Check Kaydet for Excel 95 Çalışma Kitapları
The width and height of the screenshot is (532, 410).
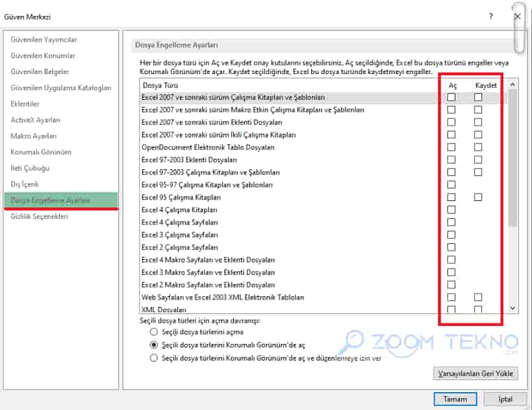pyautogui.click(x=478, y=197)
